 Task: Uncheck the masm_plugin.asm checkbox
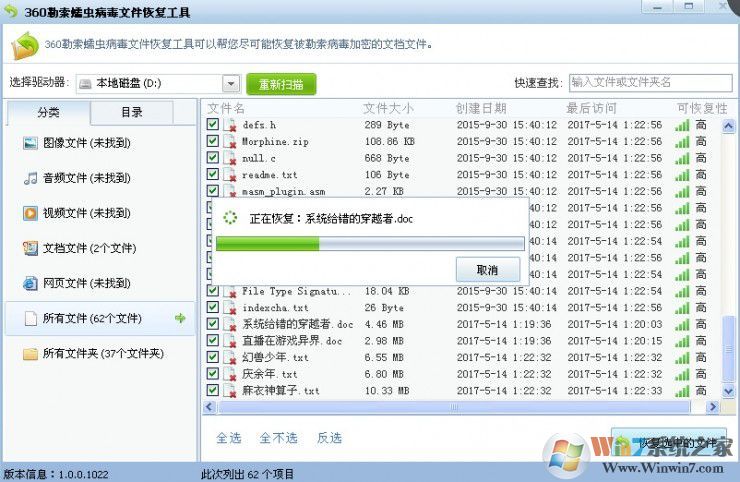point(213,190)
